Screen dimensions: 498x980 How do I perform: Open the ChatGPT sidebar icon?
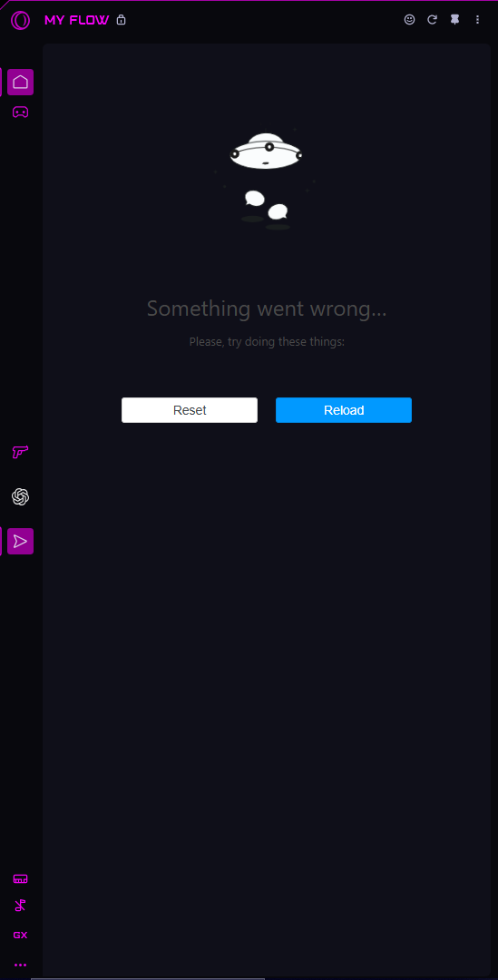pyautogui.click(x=21, y=497)
